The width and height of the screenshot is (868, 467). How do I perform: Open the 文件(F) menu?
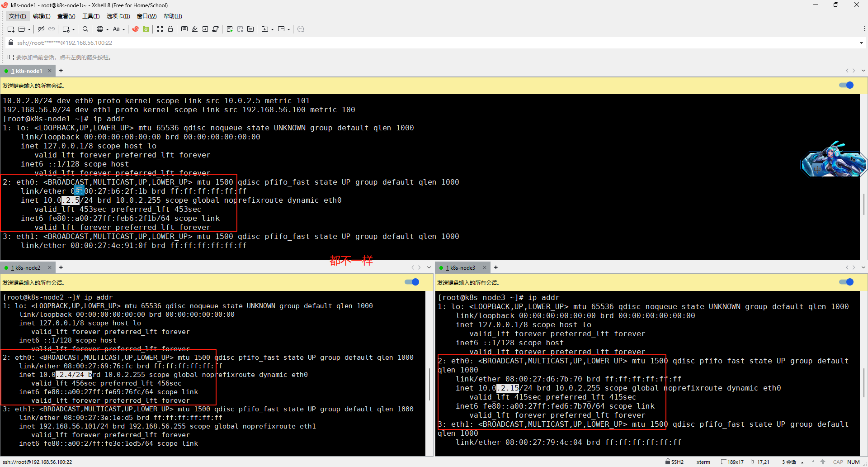[x=18, y=16]
